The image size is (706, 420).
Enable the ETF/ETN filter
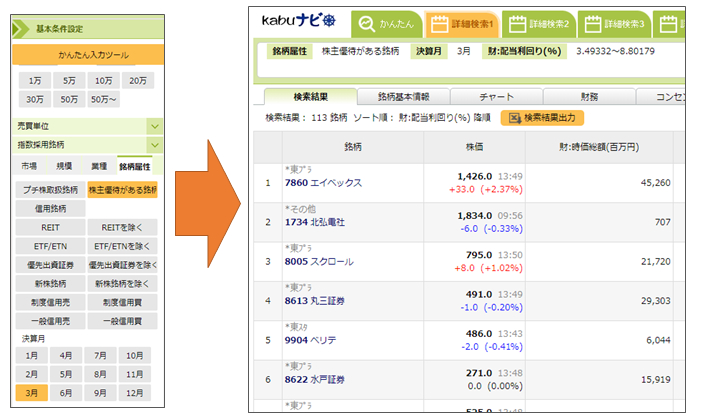(x=50, y=246)
